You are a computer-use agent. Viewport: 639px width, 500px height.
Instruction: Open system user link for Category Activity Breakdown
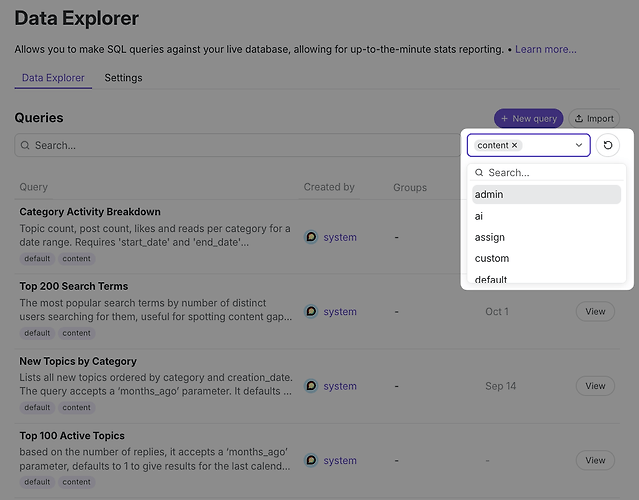pos(340,237)
